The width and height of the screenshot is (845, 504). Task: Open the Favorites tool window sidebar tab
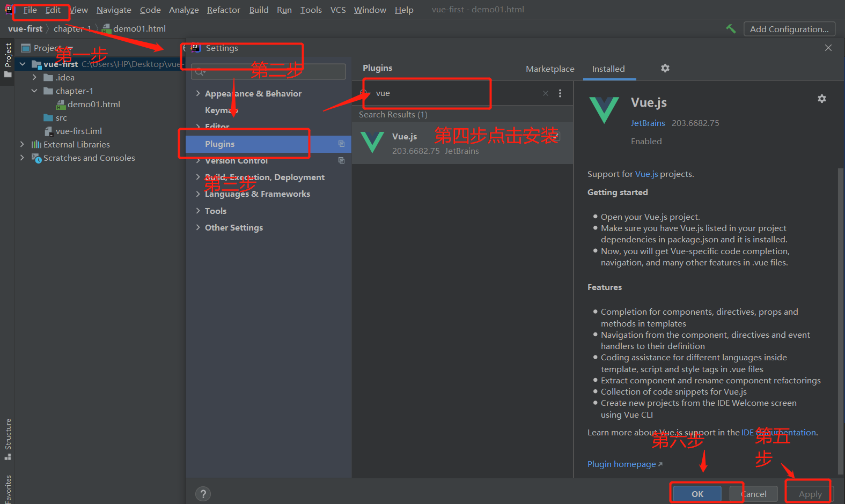pyautogui.click(x=8, y=489)
